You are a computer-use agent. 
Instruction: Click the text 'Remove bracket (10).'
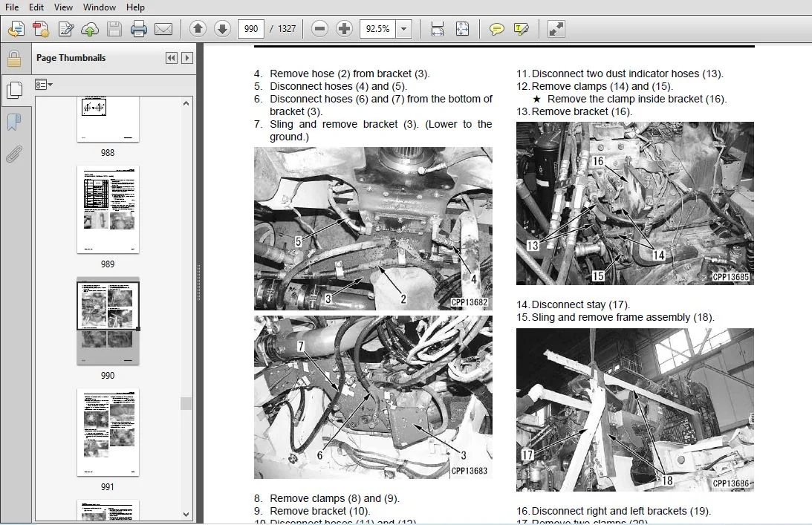[x=320, y=510]
